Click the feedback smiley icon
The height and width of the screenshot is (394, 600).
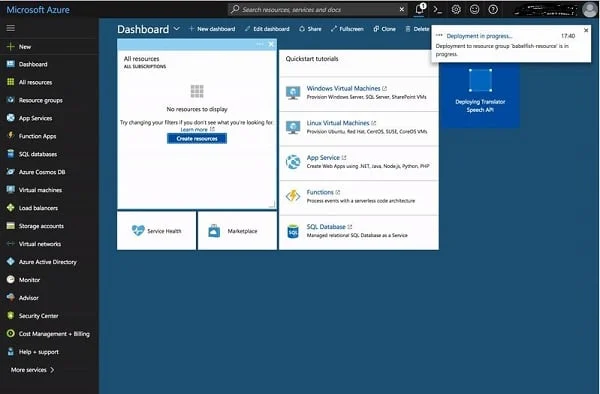coord(474,10)
